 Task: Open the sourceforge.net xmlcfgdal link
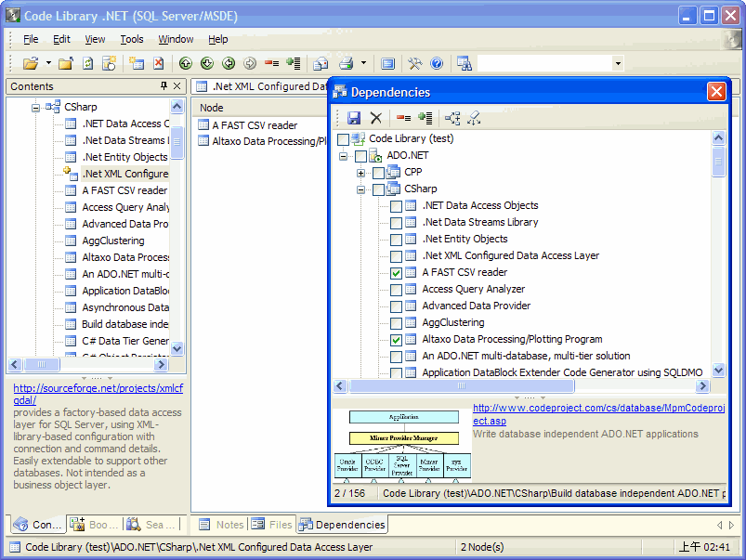[98, 394]
